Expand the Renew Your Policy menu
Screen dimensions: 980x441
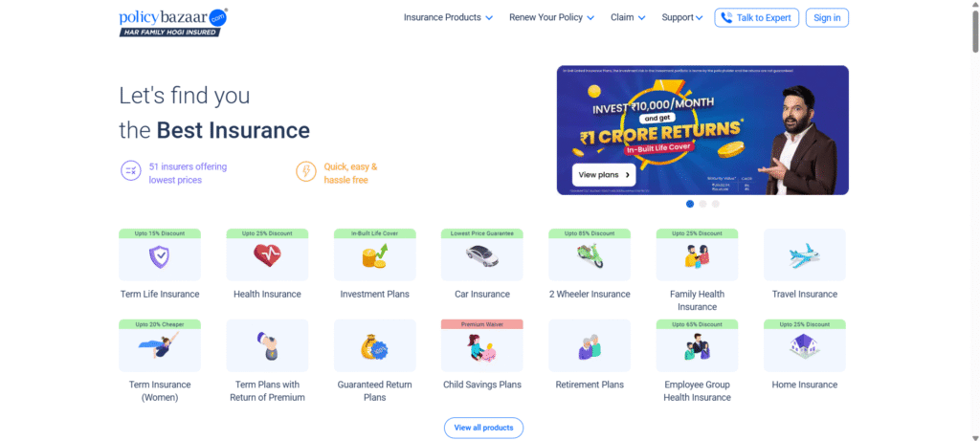tap(551, 17)
